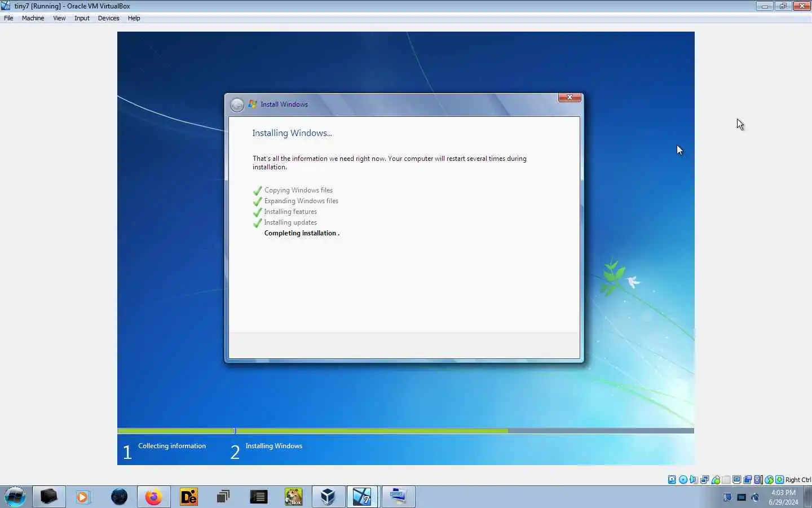Screen dimensions: 812x508
Task: Open the File menu
Action: pos(8,18)
